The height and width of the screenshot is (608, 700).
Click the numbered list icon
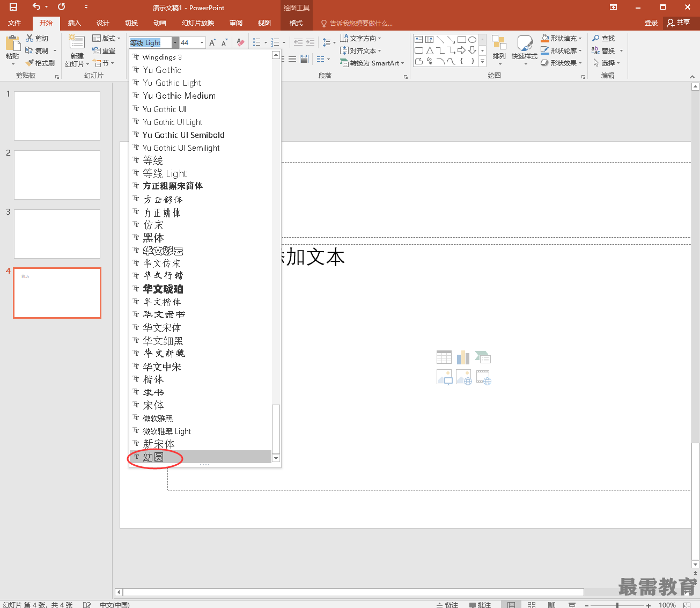pyautogui.click(x=275, y=42)
